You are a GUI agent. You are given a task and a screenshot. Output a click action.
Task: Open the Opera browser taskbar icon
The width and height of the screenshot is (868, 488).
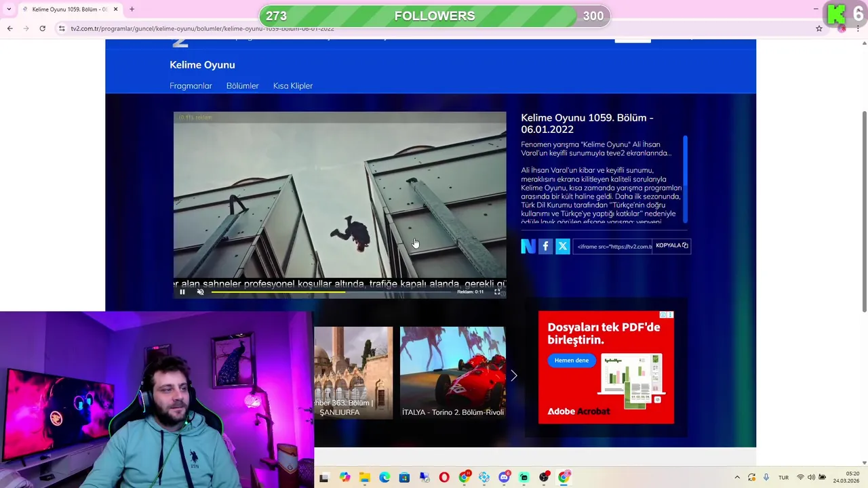click(444, 477)
